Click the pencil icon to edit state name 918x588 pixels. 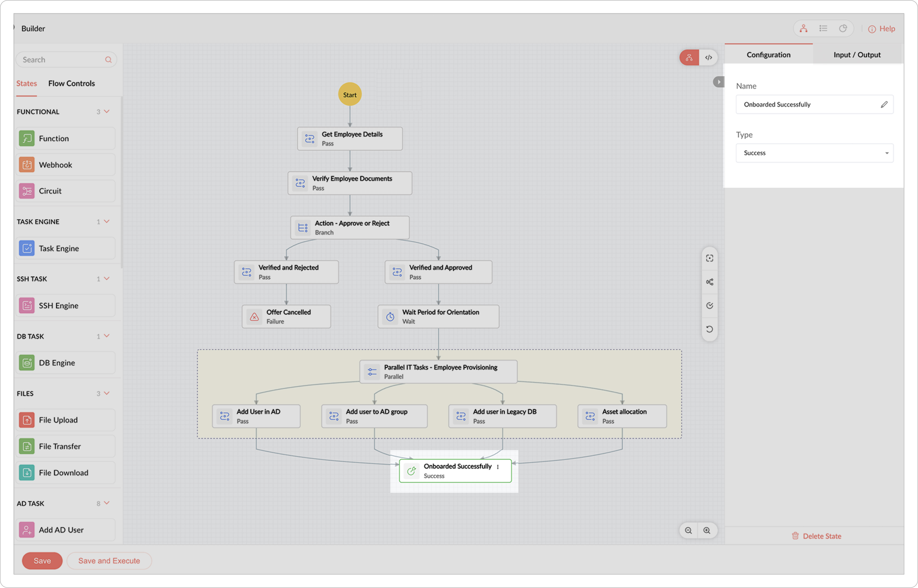point(884,104)
